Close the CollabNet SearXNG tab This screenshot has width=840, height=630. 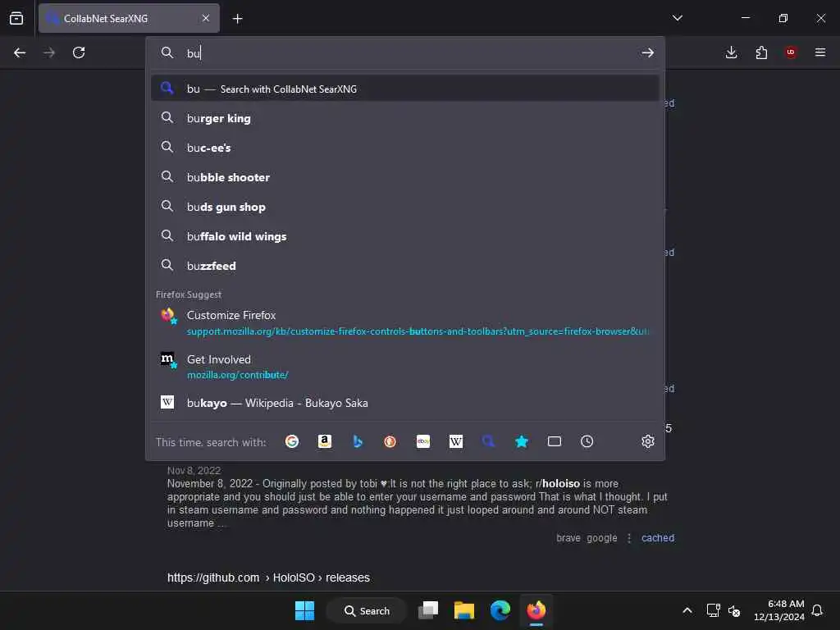point(206,18)
